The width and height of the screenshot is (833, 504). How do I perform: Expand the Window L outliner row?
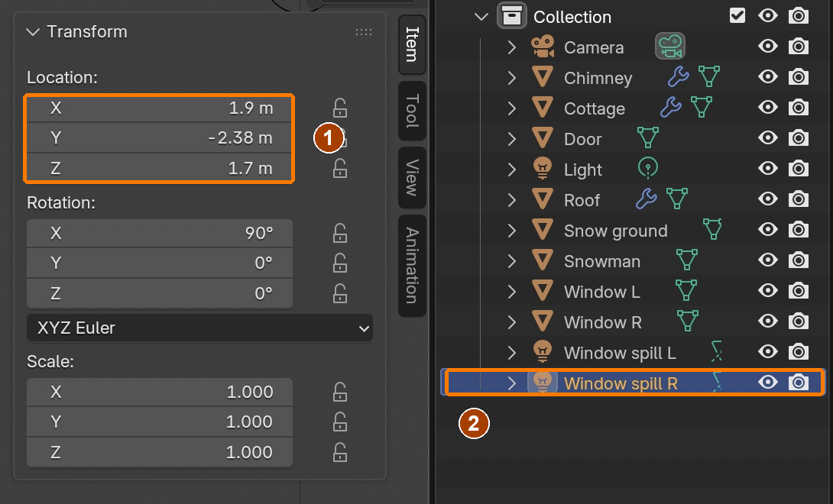click(x=511, y=292)
